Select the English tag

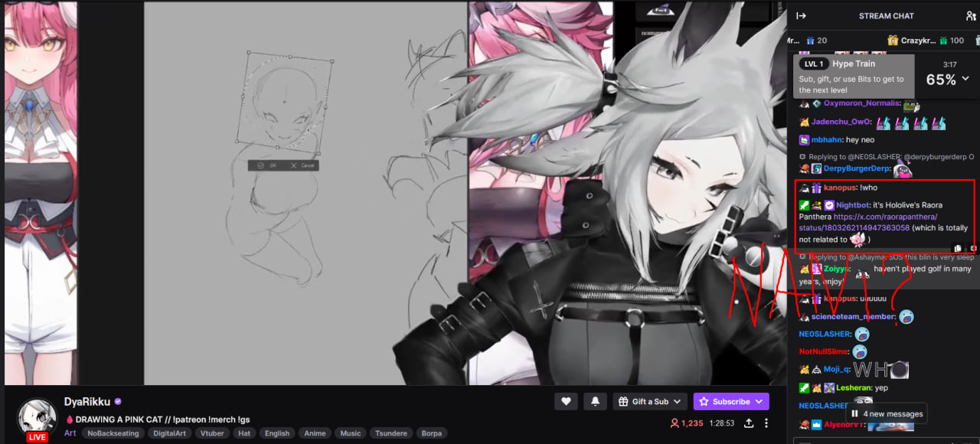[277, 433]
